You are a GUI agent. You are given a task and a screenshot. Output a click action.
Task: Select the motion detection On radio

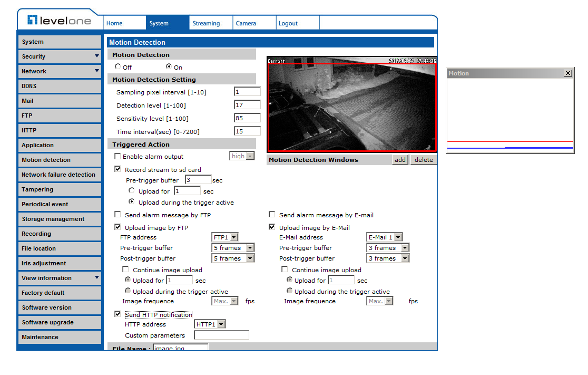click(169, 66)
